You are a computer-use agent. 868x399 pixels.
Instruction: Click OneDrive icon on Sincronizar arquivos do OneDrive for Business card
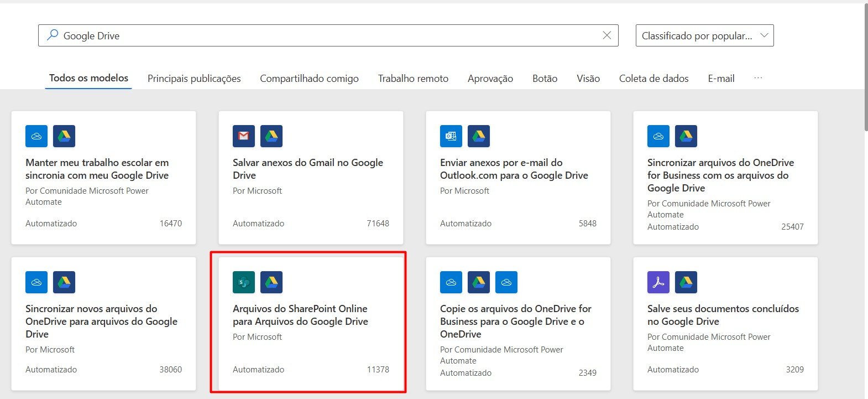658,136
